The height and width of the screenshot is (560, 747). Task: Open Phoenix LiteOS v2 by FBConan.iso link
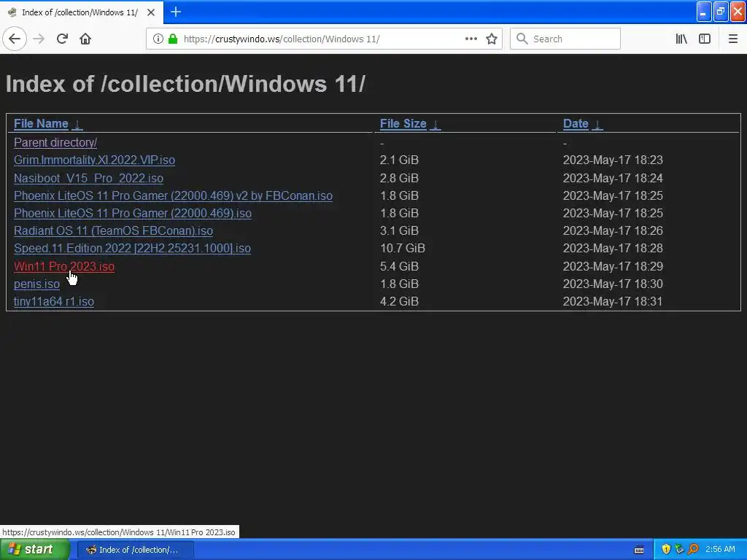coord(173,195)
